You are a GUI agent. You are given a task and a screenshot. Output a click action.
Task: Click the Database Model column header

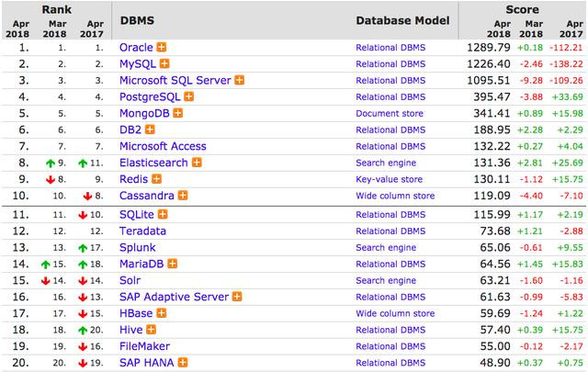(402, 20)
